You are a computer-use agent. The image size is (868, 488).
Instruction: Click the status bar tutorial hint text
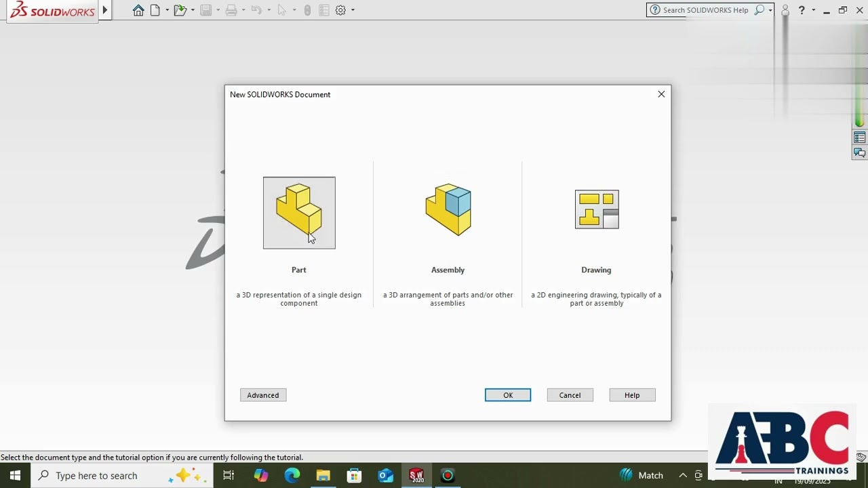pos(152,457)
